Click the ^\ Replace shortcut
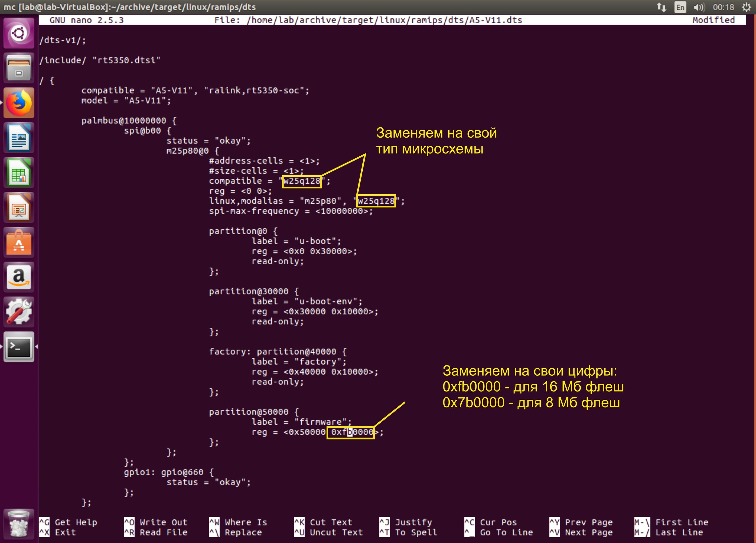 235,532
